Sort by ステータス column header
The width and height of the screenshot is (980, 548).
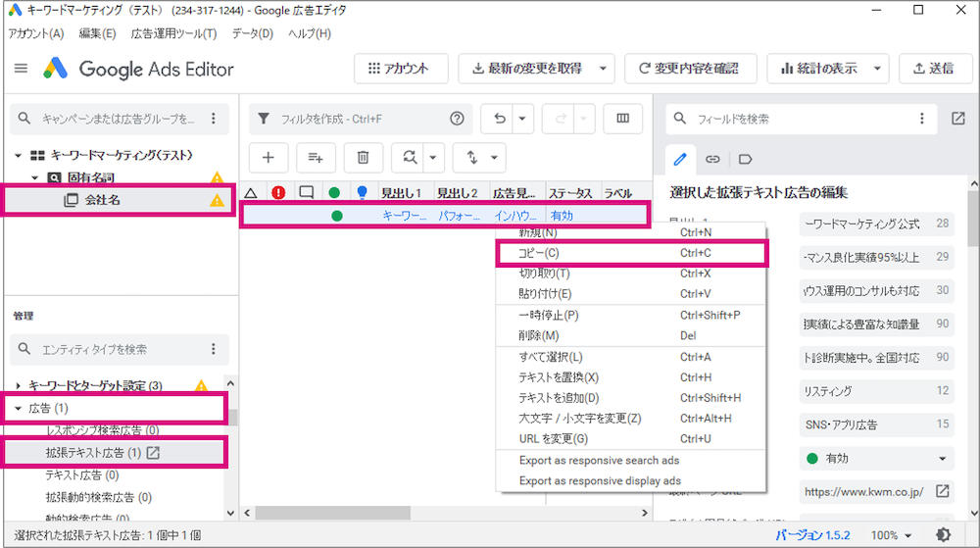coord(570,193)
